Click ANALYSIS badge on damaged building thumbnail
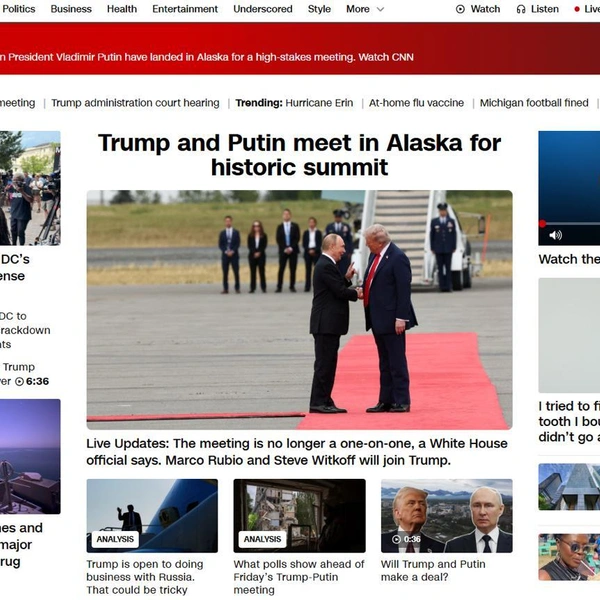Viewport: 600px width, 600px height. [262, 539]
